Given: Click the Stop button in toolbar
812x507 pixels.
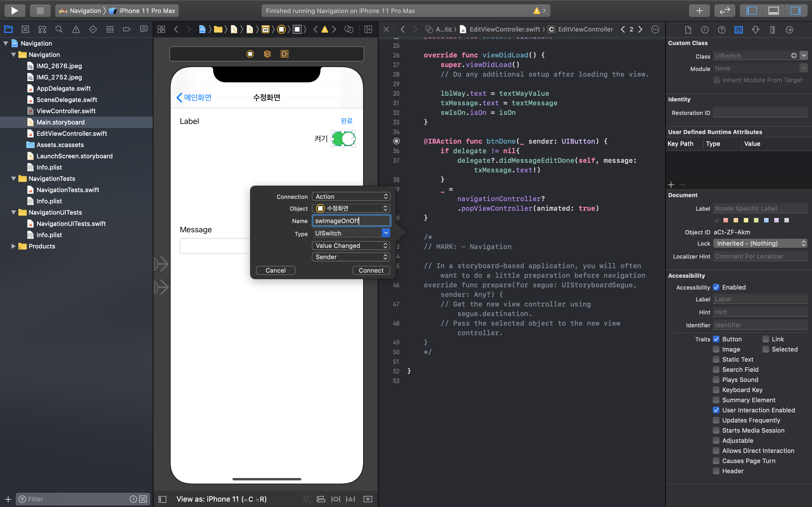Looking at the screenshot, I should coord(40,10).
